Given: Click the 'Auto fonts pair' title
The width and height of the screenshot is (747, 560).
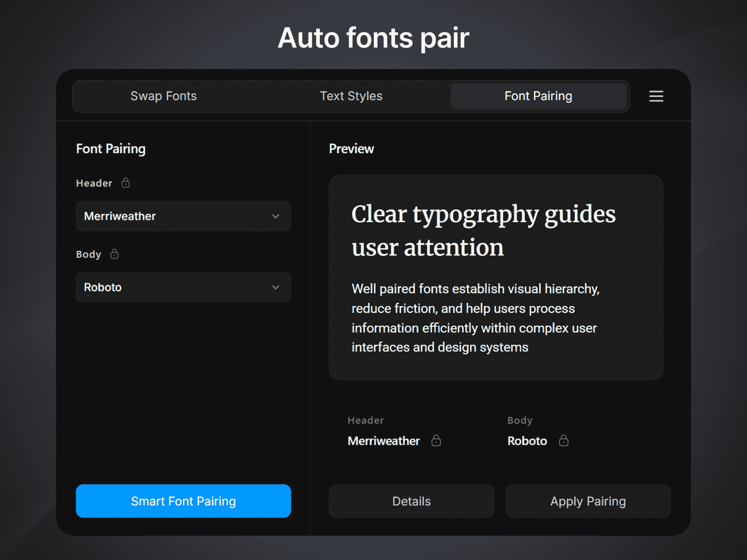Looking at the screenshot, I should click(x=373, y=38).
